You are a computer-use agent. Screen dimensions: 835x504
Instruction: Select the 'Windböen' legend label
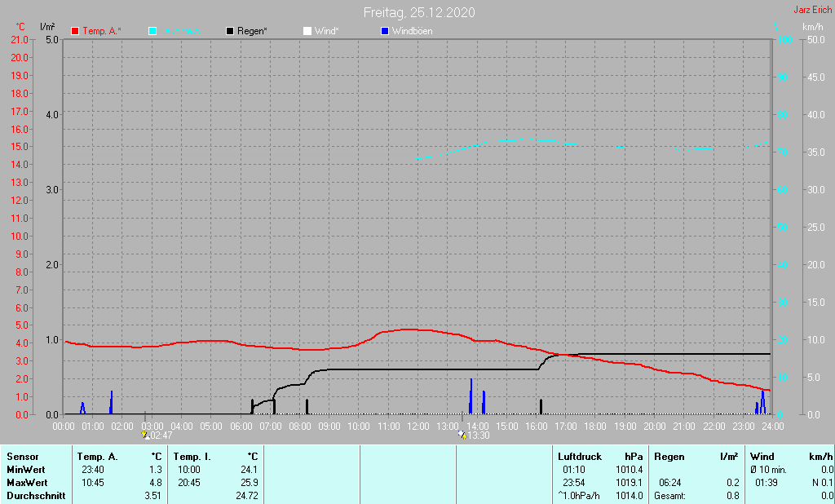click(x=412, y=31)
